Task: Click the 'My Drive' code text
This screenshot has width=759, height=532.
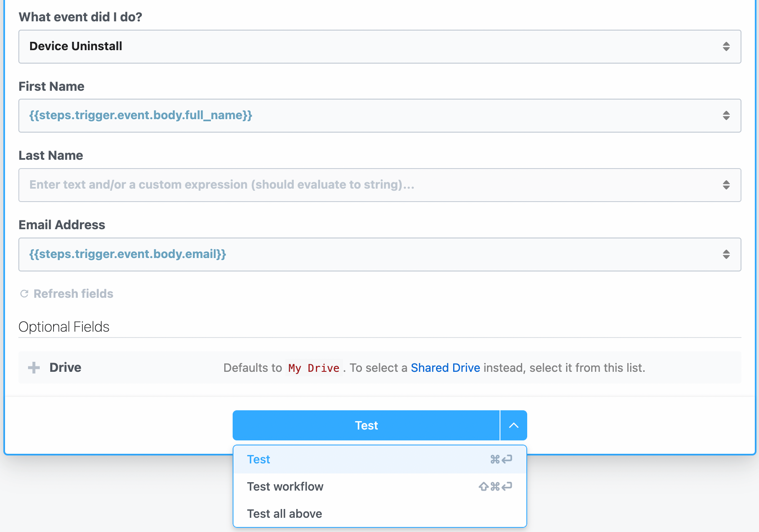Action: tap(314, 368)
